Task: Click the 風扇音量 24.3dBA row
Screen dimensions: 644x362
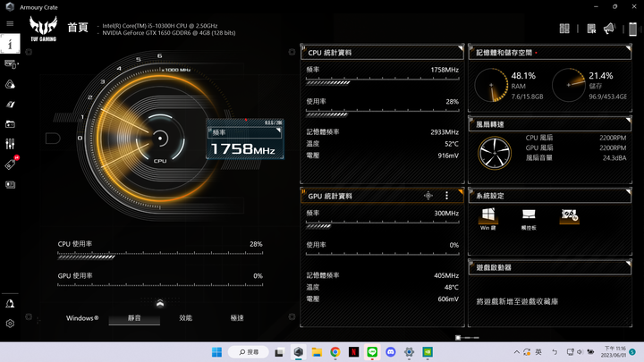Action: pyautogui.click(x=576, y=158)
